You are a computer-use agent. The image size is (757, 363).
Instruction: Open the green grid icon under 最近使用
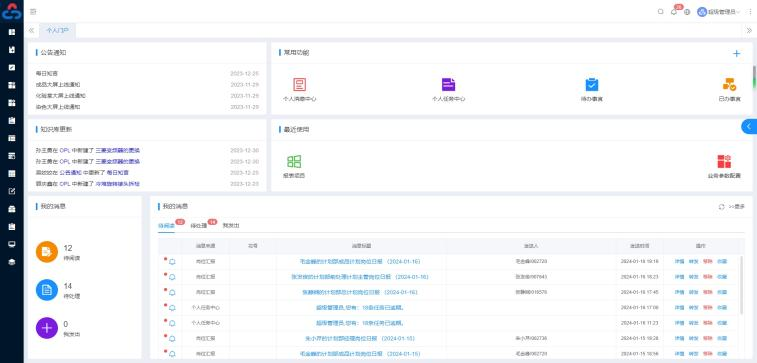[294, 162]
